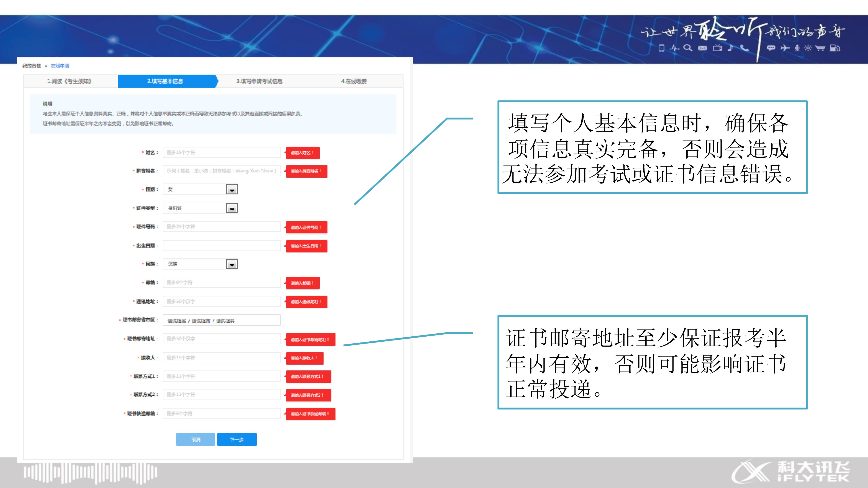Click the 在线申请 breadcrumb link

coord(60,66)
